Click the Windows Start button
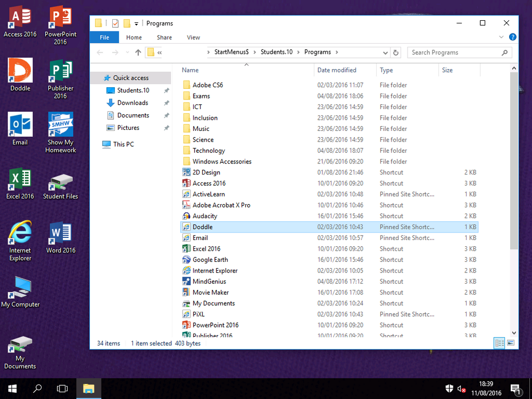 (12, 388)
